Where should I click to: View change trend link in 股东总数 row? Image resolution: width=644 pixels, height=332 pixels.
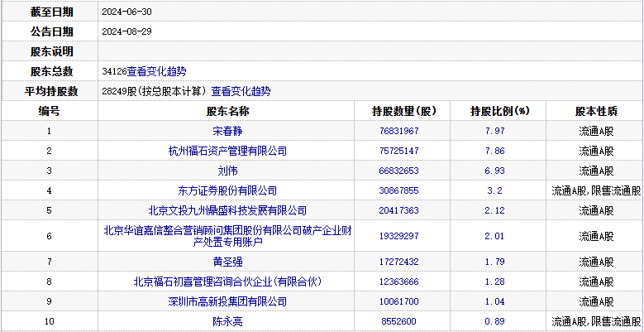[x=163, y=72]
